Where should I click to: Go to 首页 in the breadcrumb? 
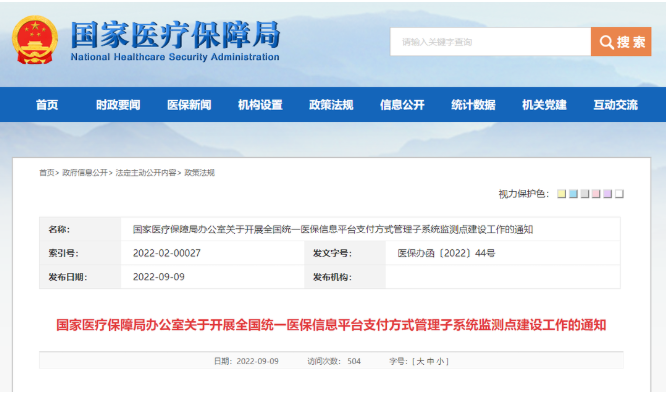[47, 173]
